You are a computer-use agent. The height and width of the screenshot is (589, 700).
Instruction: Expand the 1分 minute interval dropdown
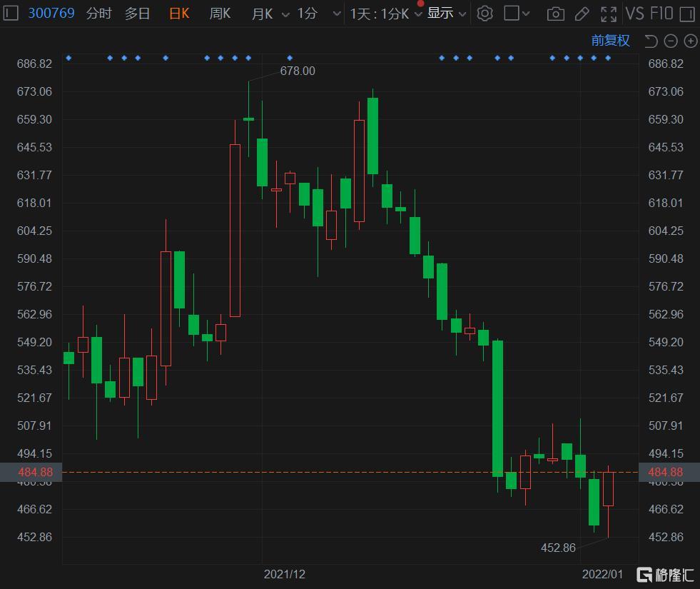337,14
